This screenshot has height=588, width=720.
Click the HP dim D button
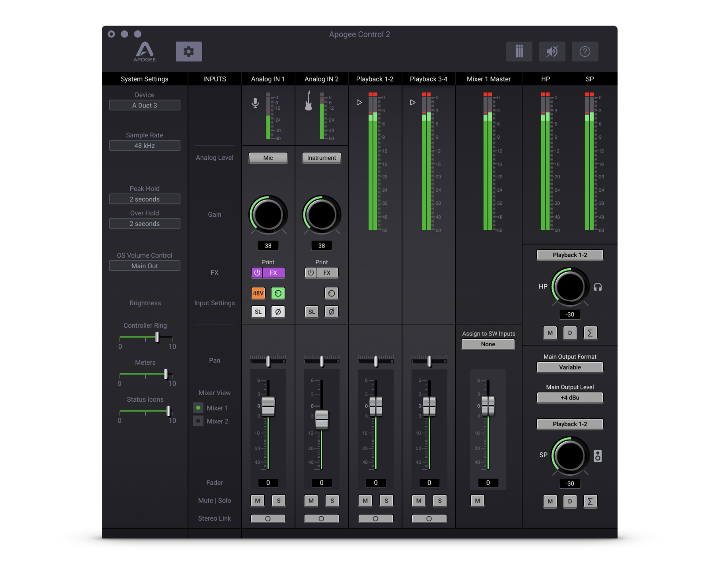coord(570,333)
